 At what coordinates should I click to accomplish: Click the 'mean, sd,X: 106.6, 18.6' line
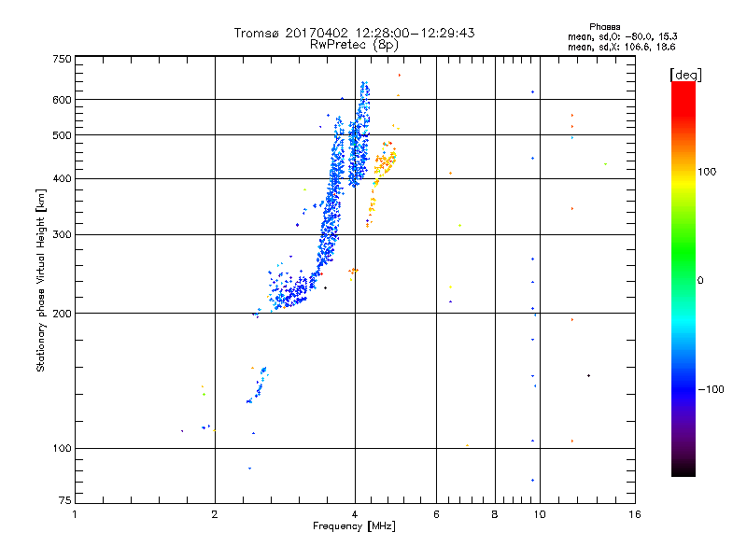(x=621, y=47)
